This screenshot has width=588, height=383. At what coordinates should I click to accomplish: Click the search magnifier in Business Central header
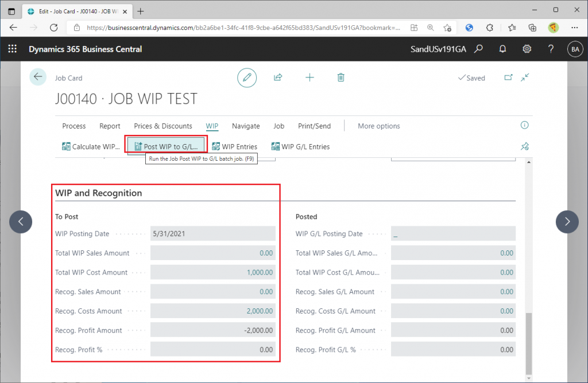478,49
